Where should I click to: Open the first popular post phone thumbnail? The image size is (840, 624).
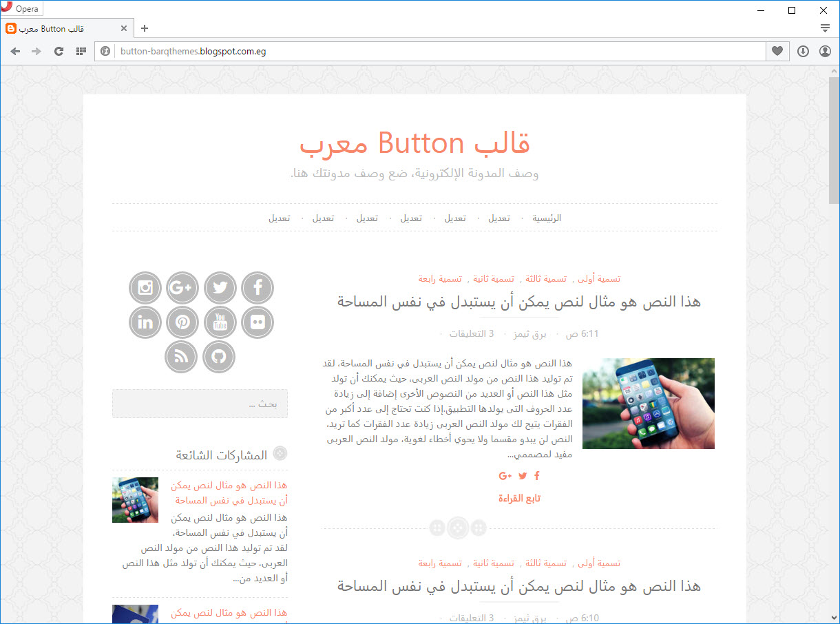[x=135, y=500]
